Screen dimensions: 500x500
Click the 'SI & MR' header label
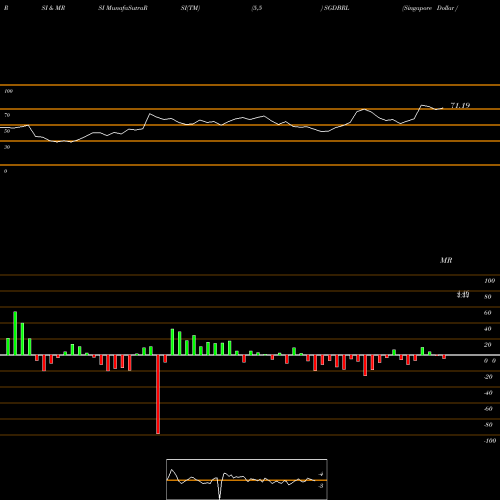click(x=53, y=8)
